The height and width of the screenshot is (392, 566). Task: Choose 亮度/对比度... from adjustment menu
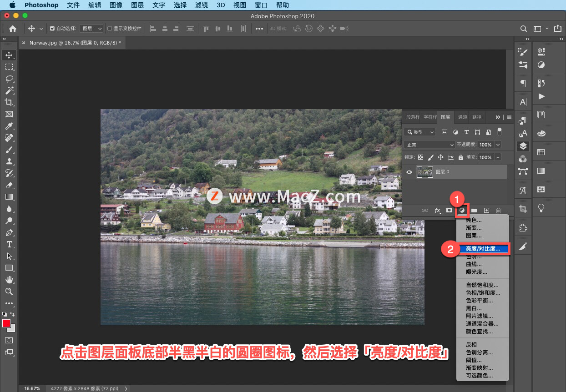click(483, 249)
